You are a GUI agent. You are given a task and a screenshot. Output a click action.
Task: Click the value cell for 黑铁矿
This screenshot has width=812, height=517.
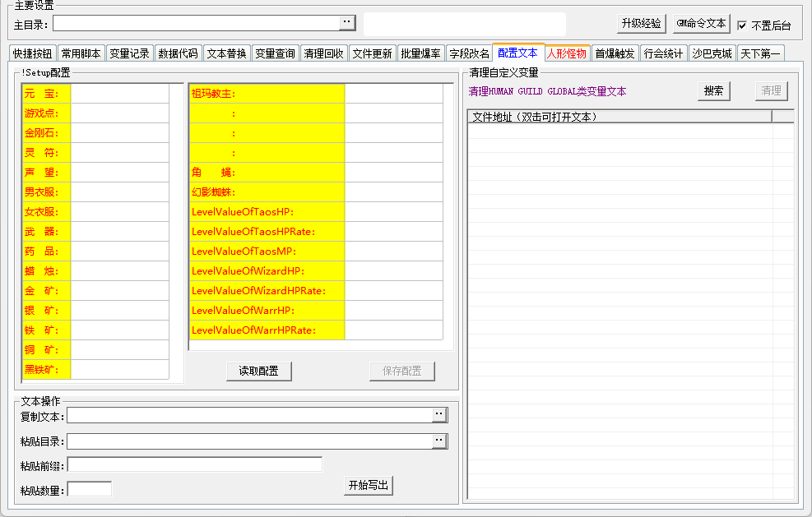click(x=119, y=370)
